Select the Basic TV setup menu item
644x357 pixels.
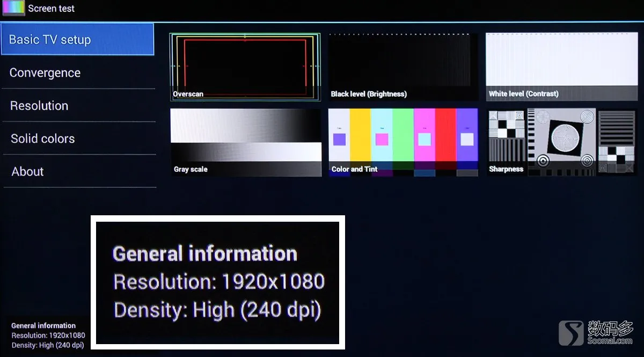(77, 39)
